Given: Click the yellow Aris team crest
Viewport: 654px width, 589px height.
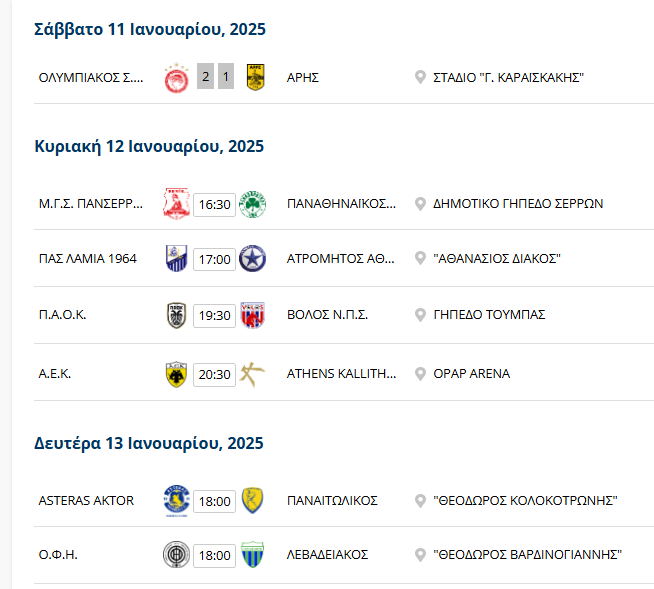Looking at the screenshot, I should [x=256, y=77].
